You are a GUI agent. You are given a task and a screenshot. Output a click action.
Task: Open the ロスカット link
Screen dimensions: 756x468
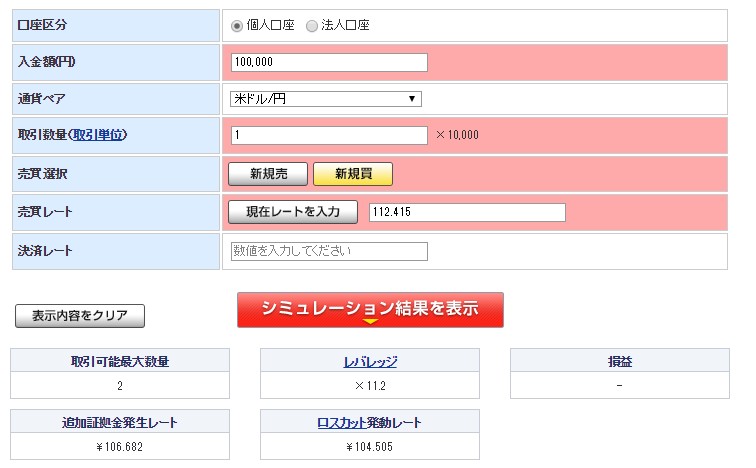tap(340, 422)
